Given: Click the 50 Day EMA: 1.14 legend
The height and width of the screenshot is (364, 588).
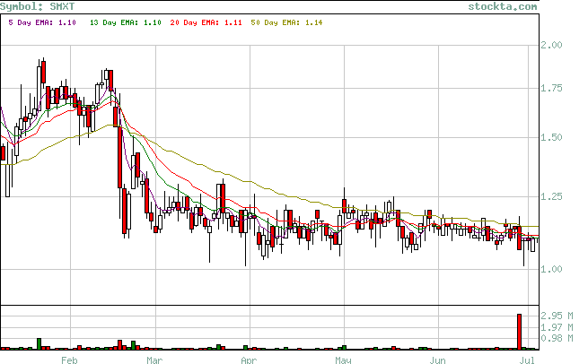Looking at the screenshot, I should (286, 22).
